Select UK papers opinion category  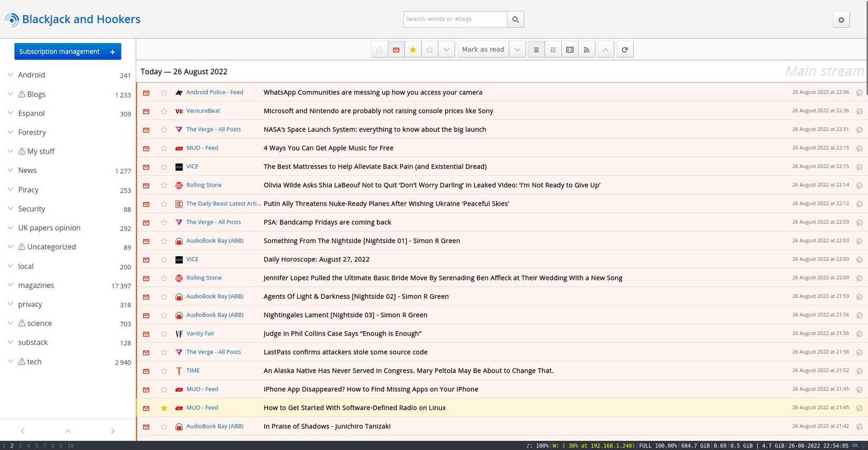click(x=49, y=228)
